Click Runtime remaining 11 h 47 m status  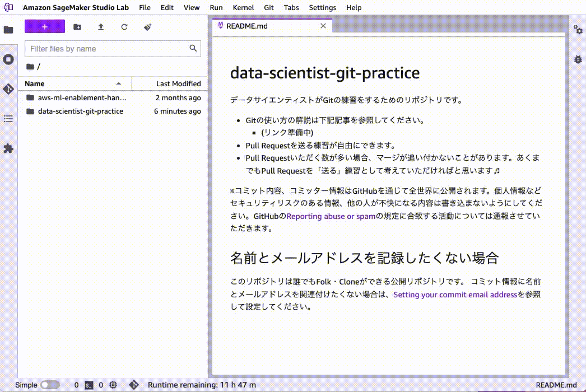[202, 385]
